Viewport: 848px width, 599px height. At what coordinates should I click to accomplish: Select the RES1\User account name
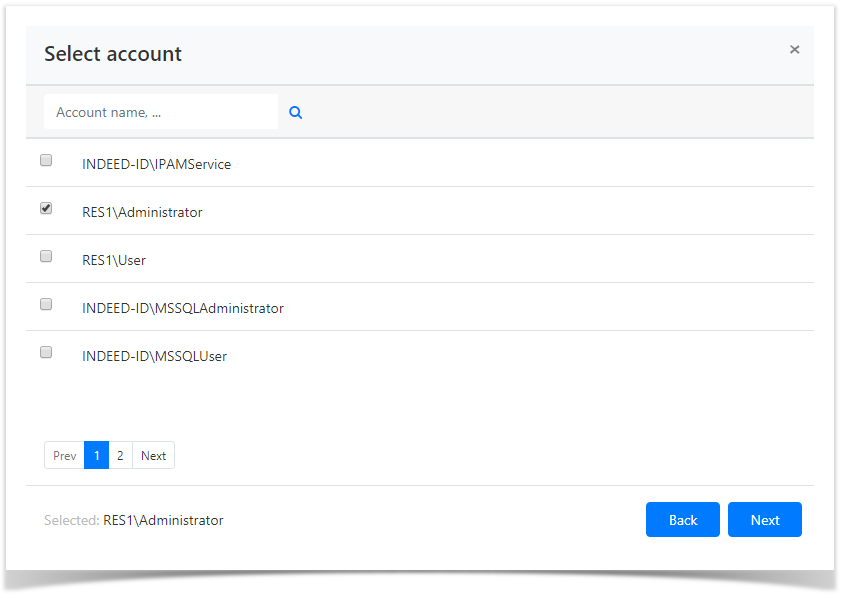pos(113,260)
